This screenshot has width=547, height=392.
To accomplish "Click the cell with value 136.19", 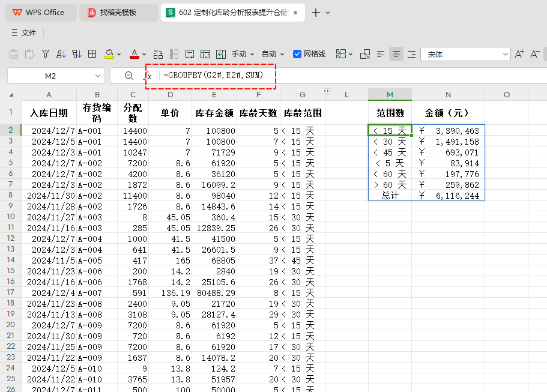I will (171, 293).
